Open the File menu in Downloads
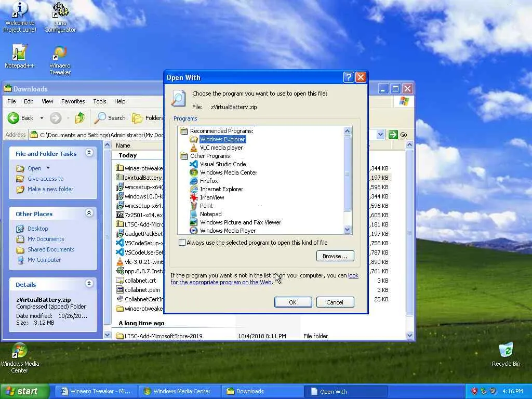Viewport: 532px width, 399px height. pos(11,101)
